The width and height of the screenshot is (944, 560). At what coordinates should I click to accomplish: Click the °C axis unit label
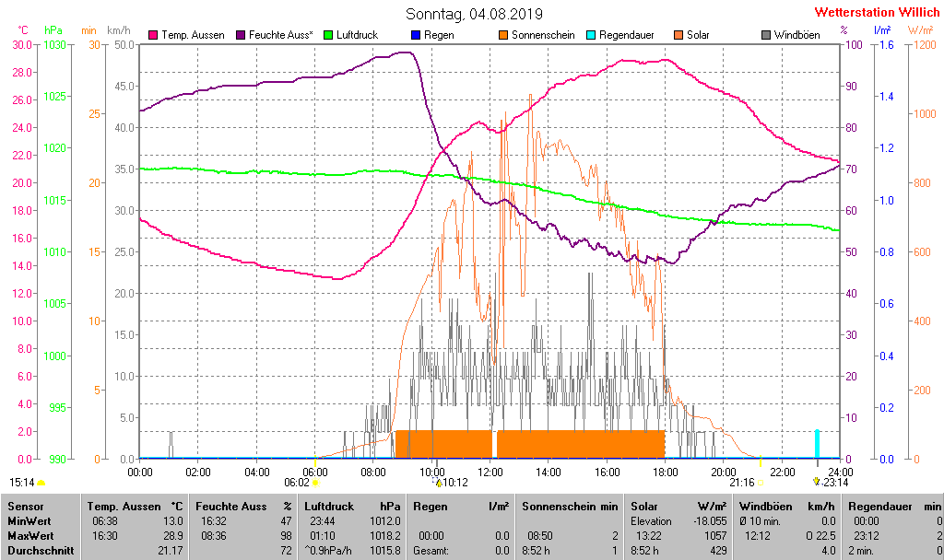pos(22,30)
